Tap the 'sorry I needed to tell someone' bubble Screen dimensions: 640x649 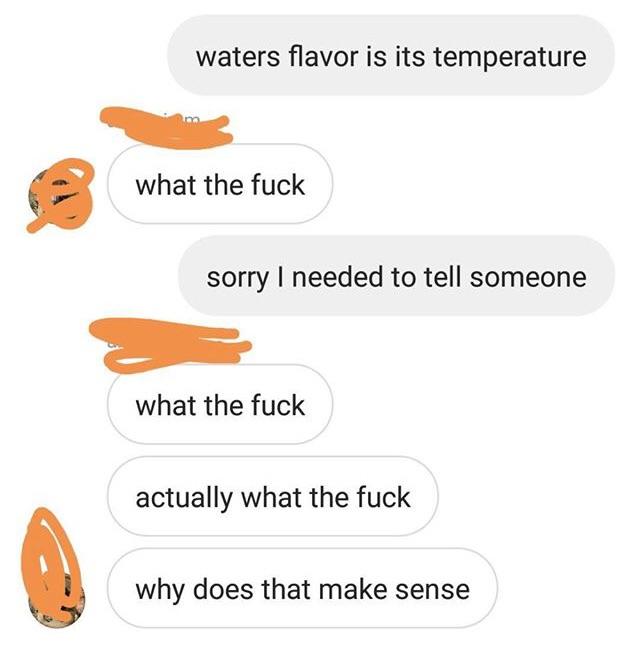point(396,276)
